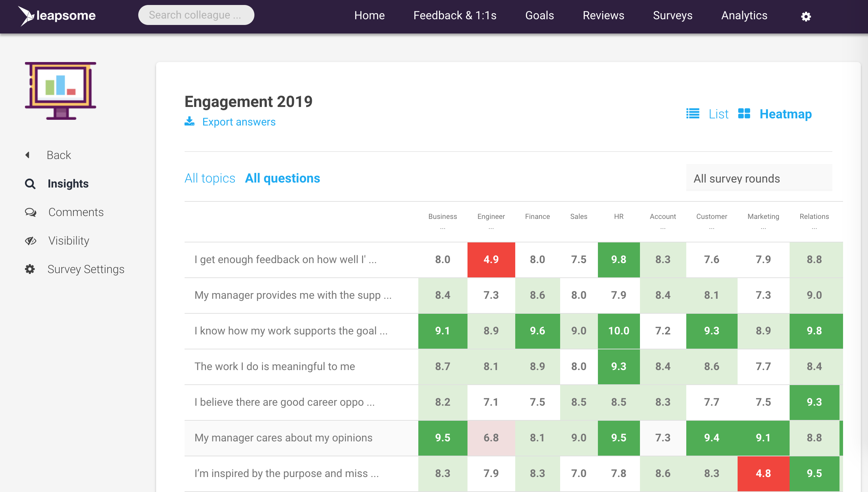
Task: Click the pink 6.8 Engineer cell
Action: (491, 438)
